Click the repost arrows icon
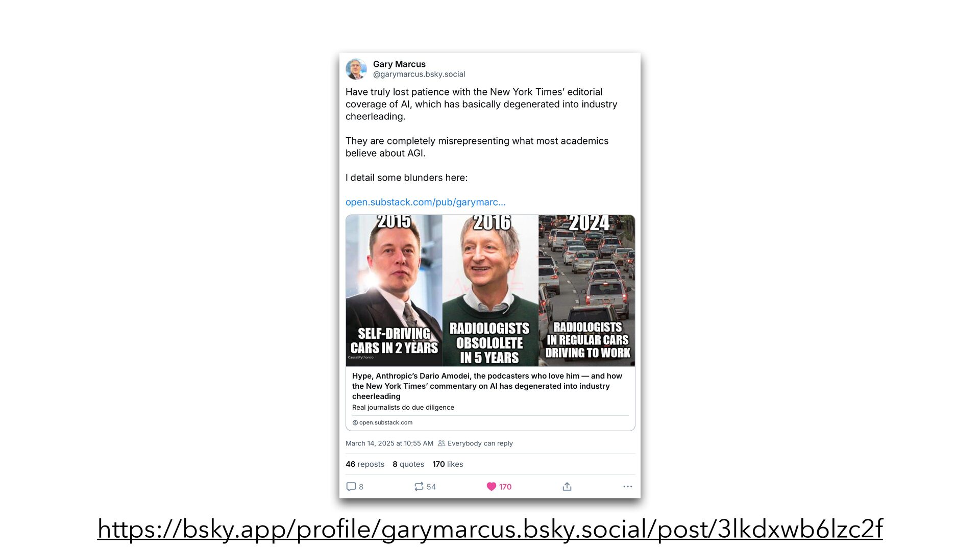Viewport: 980px width, 551px height. point(419,487)
